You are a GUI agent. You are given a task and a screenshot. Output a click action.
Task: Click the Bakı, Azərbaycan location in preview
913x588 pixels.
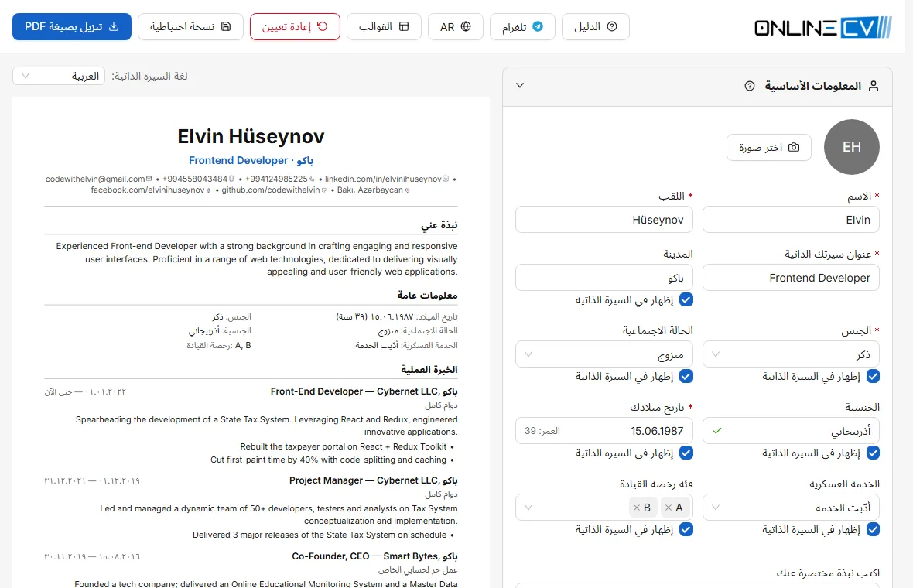coord(371,190)
